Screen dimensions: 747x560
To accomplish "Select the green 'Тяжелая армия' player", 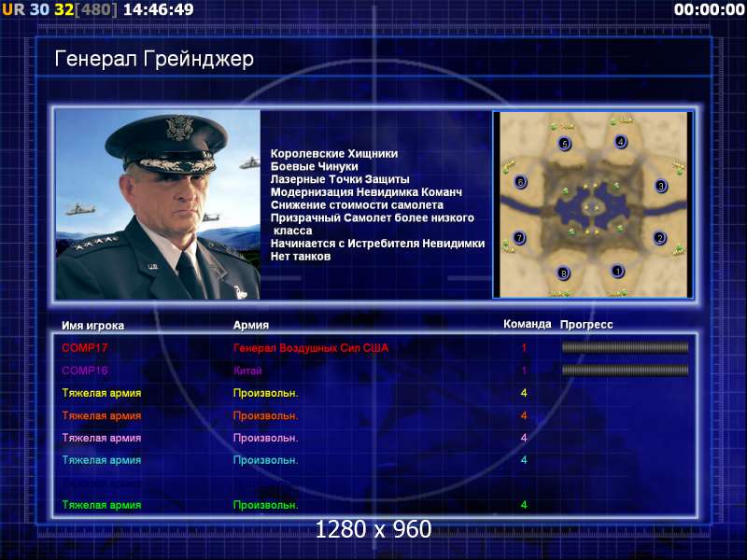I will point(102,505).
